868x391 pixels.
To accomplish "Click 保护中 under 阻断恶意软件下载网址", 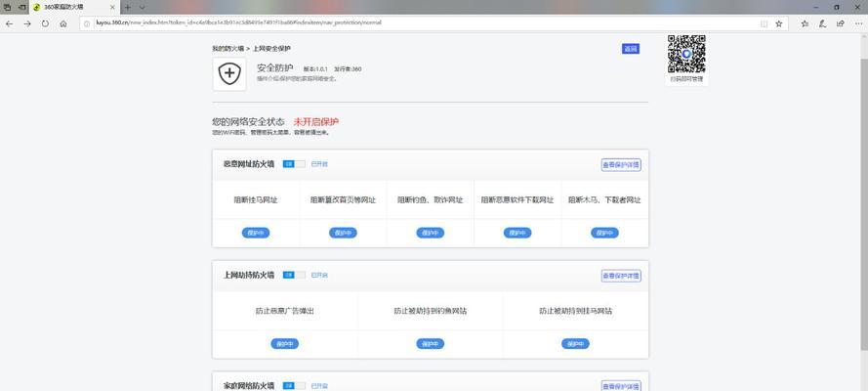I will point(517,234).
